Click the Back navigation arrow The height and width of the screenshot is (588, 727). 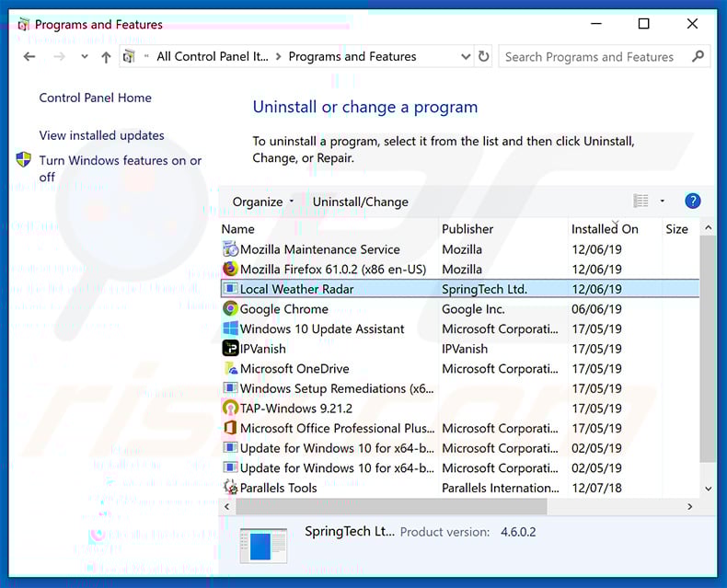click(x=29, y=57)
